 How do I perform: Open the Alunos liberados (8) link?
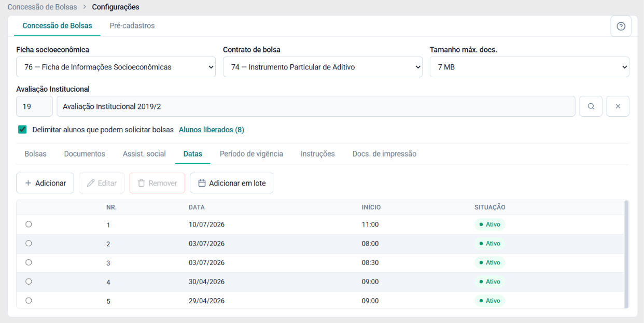pos(212,130)
